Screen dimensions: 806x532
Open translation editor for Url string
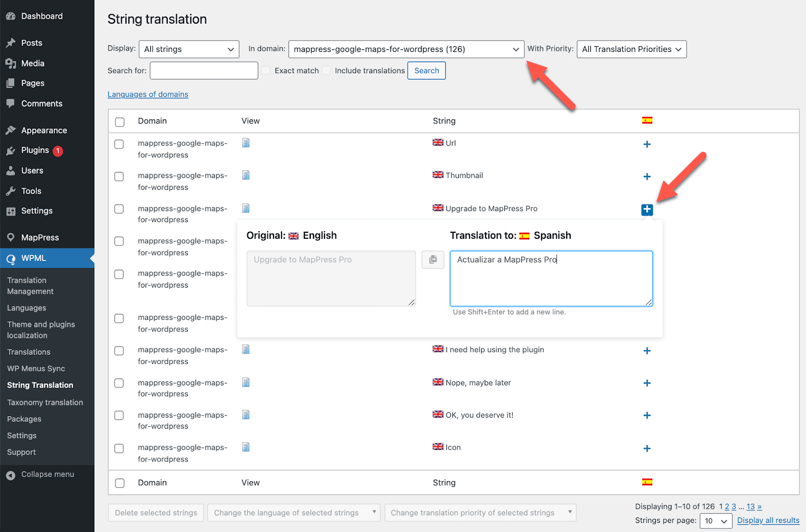[x=647, y=145]
